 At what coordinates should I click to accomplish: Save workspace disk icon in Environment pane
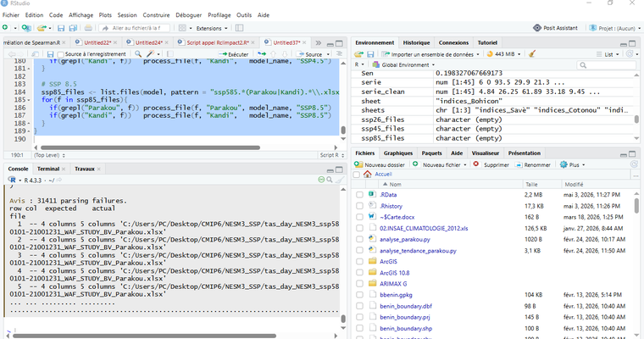pyautogui.click(x=370, y=54)
